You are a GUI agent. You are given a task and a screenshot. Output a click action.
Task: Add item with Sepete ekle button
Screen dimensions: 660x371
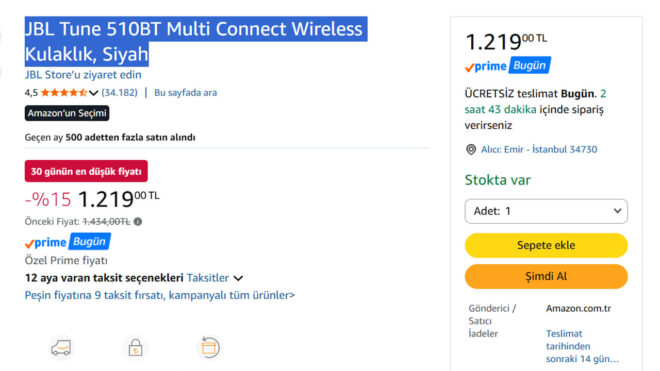click(546, 245)
